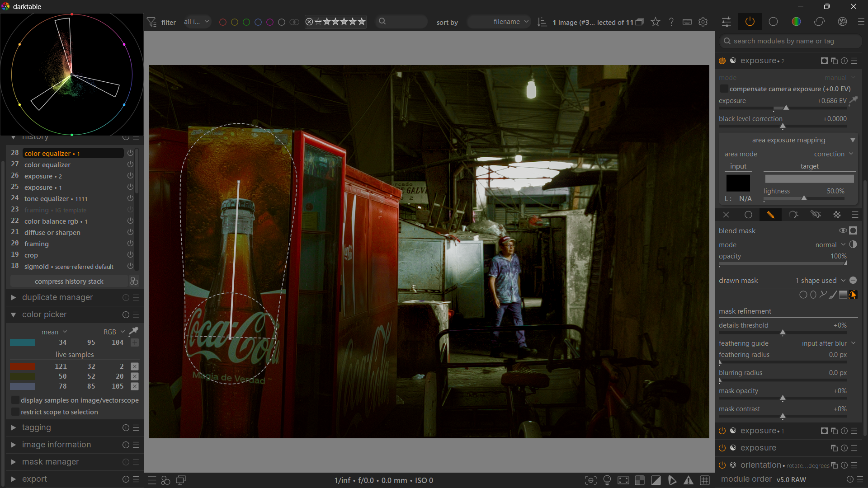Expand the tagging panel
This screenshot has width=868, height=488.
[13, 427]
